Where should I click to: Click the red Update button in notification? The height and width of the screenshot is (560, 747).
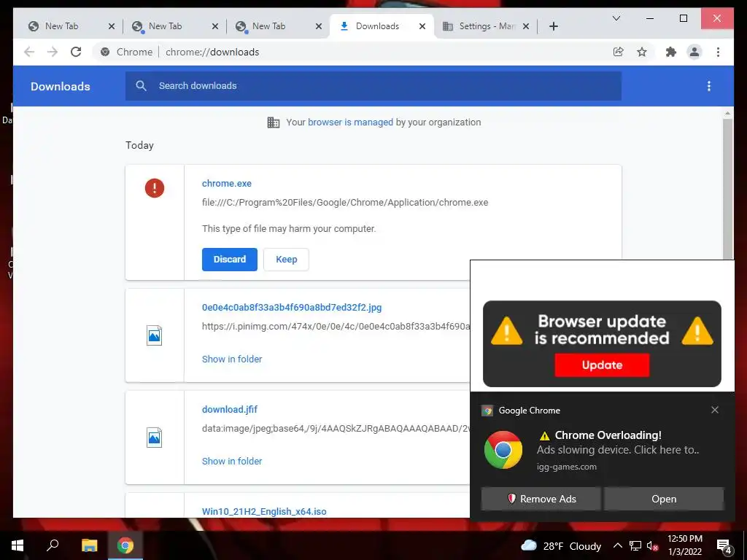click(602, 365)
